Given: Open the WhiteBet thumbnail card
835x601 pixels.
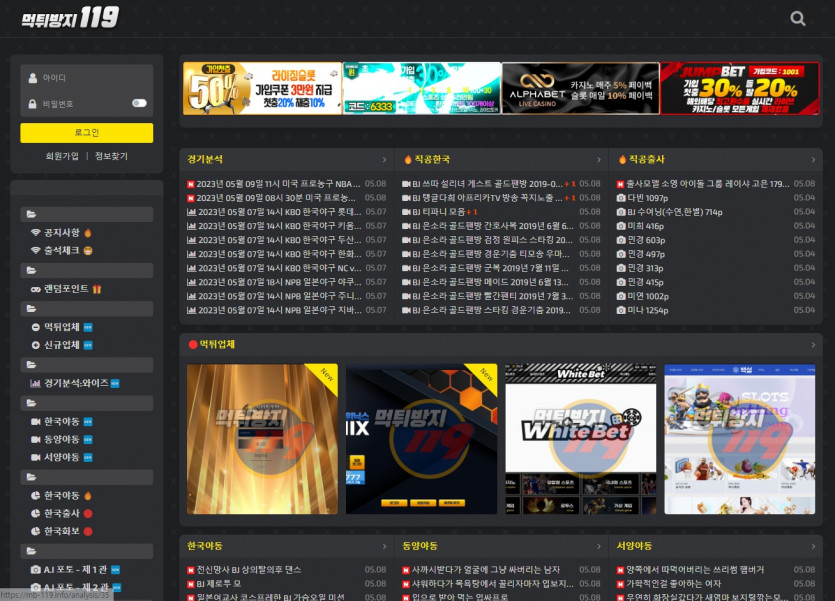Looking at the screenshot, I should click(580, 438).
